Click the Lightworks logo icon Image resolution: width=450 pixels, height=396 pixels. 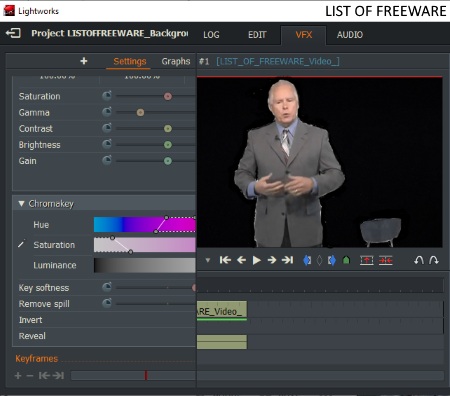pyautogui.click(x=9, y=11)
